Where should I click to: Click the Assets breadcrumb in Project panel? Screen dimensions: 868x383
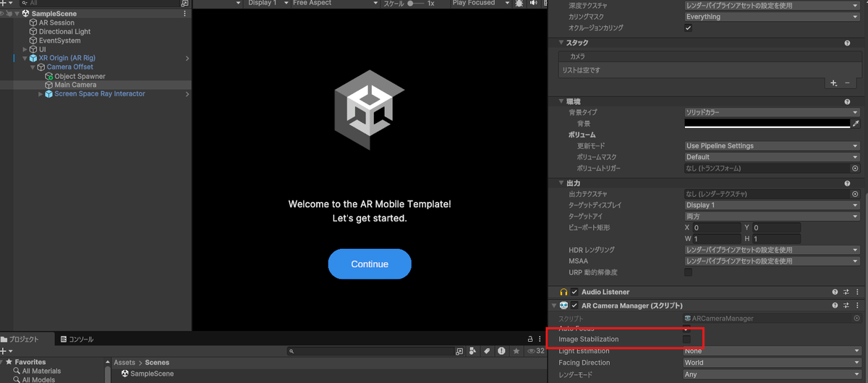(124, 363)
